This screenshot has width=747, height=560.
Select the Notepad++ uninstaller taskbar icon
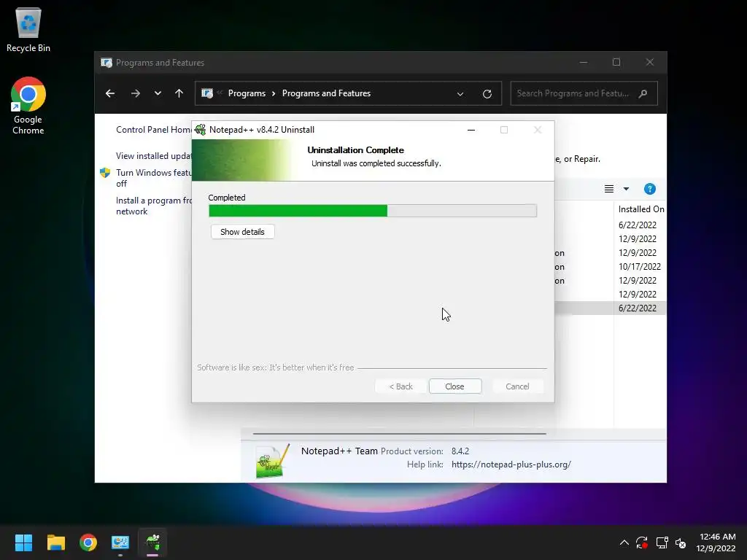(x=152, y=542)
